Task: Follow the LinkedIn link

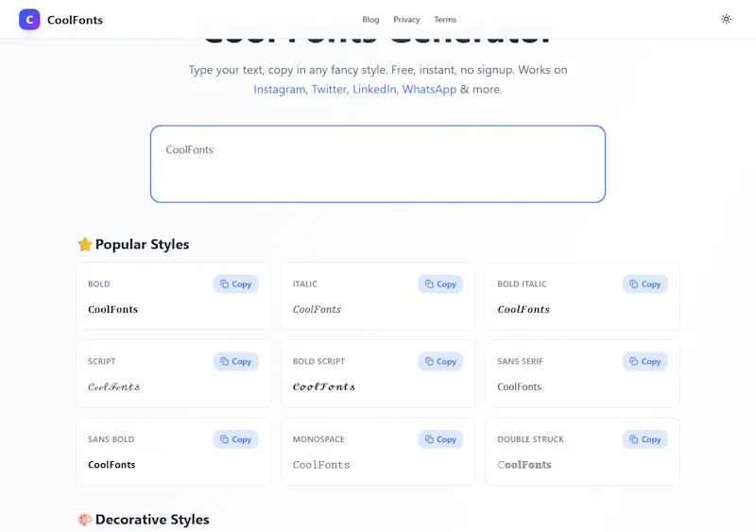Action: (374, 89)
